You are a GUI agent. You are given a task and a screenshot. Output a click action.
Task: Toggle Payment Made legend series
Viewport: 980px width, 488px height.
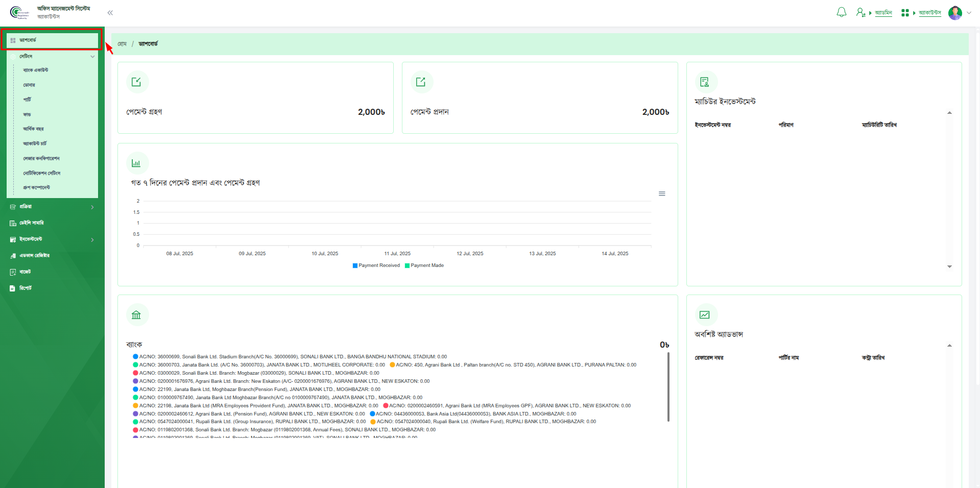(424, 265)
